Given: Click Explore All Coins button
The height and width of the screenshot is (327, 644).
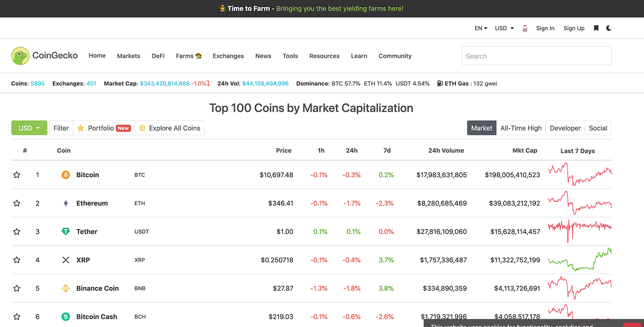Looking at the screenshot, I should [x=170, y=128].
